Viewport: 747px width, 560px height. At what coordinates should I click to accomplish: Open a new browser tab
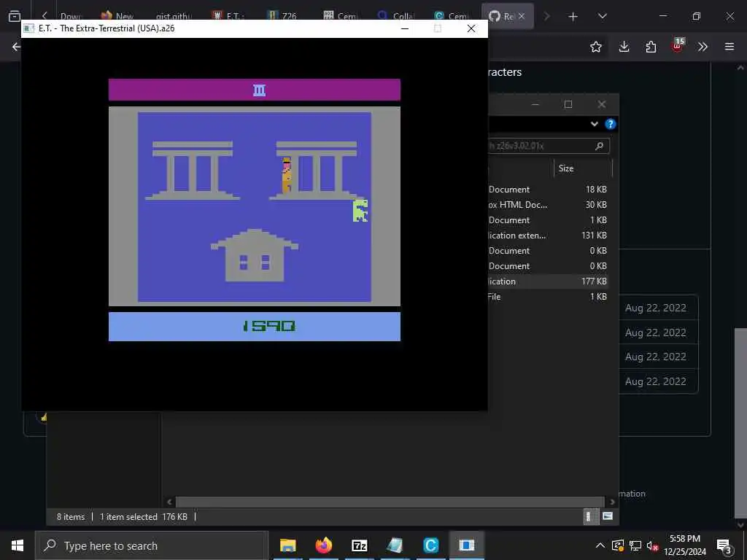pyautogui.click(x=573, y=17)
